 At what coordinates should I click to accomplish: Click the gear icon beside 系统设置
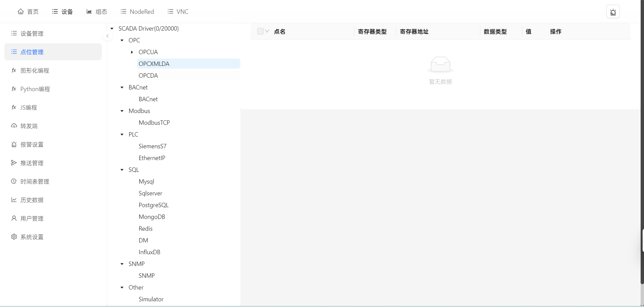(x=14, y=237)
